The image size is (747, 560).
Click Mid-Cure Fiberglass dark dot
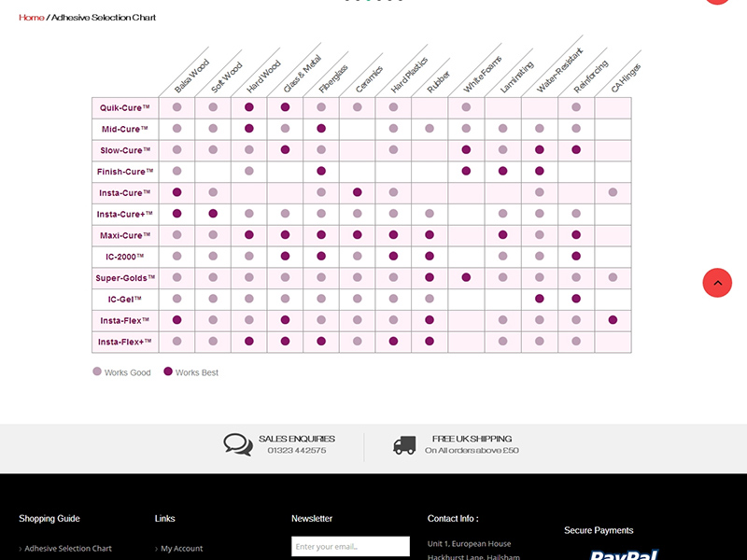[321, 129]
